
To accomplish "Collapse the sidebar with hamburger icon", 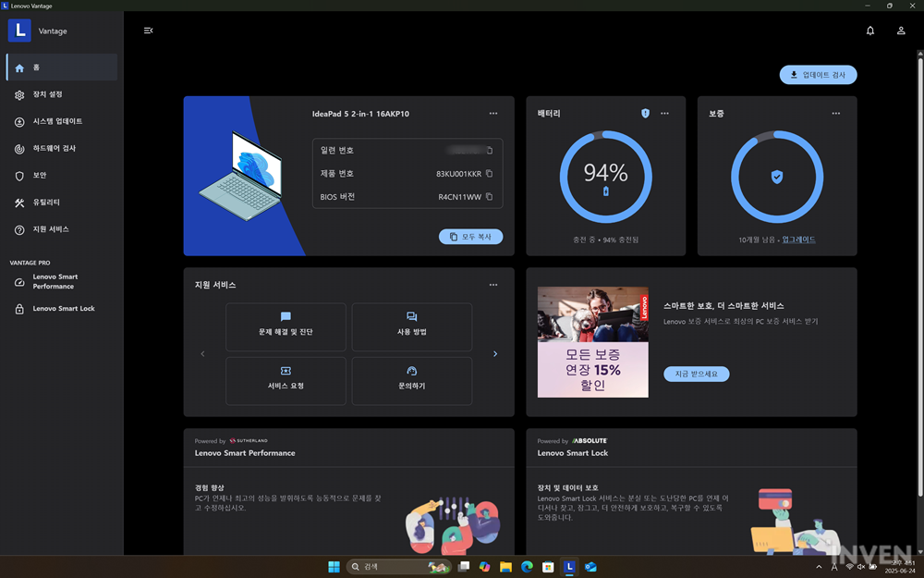I will (x=149, y=31).
